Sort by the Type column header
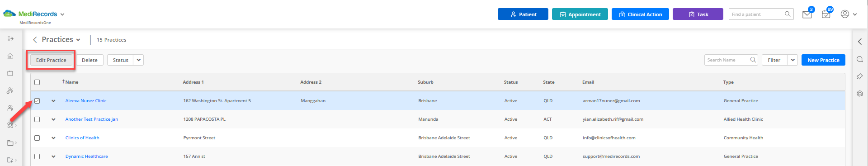The height and width of the screenshot is (166, 868). click(728, 82)
